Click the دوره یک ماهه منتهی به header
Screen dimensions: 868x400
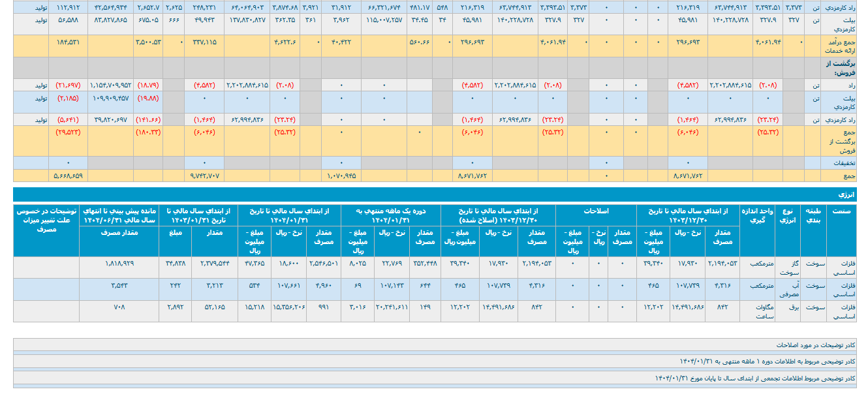click(x=391, y=215)
